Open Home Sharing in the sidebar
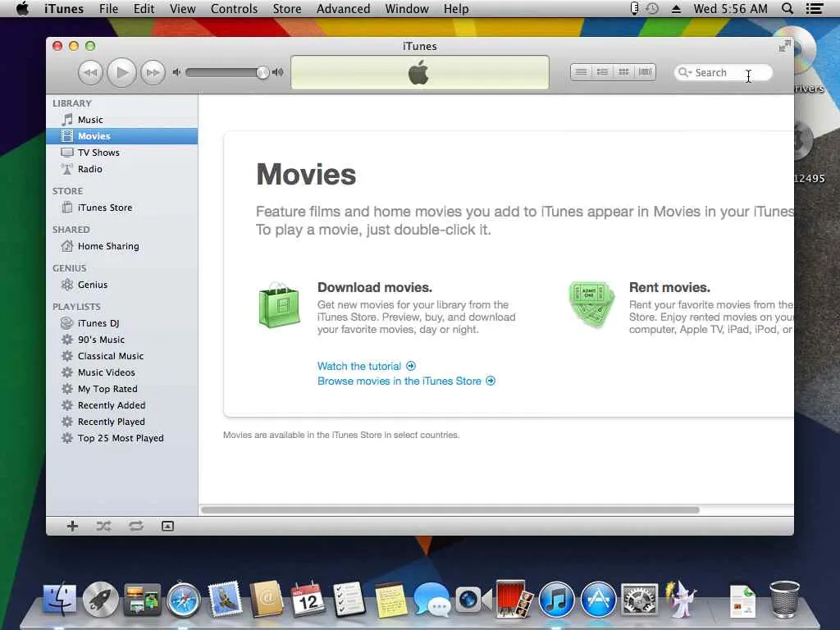Viewport: 840px width, 630px height. point(121,246)
